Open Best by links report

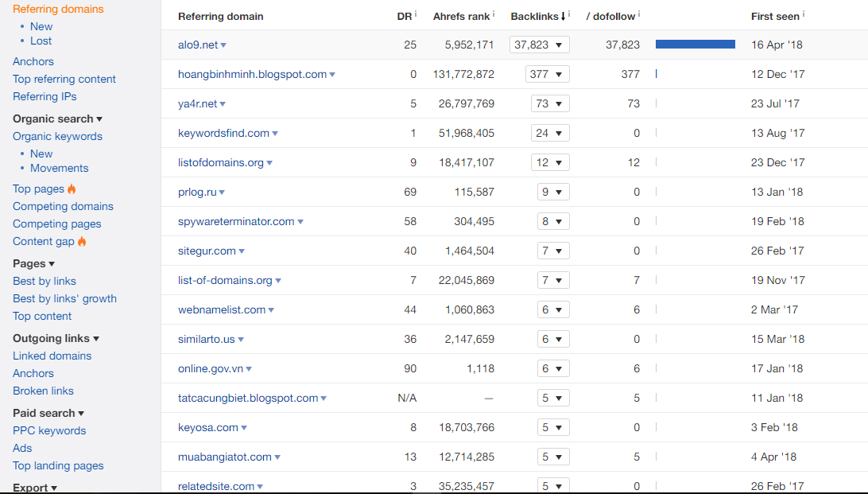click(45, 281)
